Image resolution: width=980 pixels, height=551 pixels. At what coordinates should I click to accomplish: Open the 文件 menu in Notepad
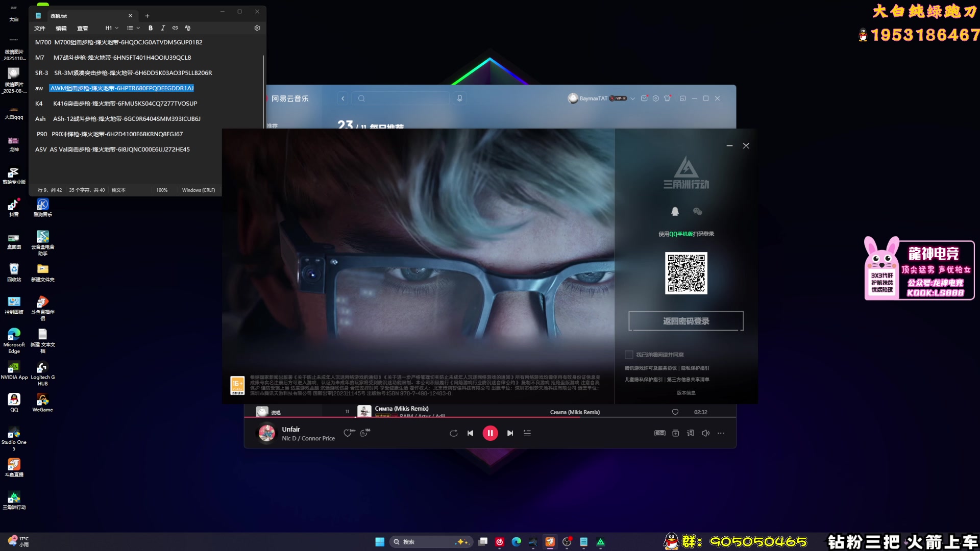pyautogui.click(x=40, y=28)
